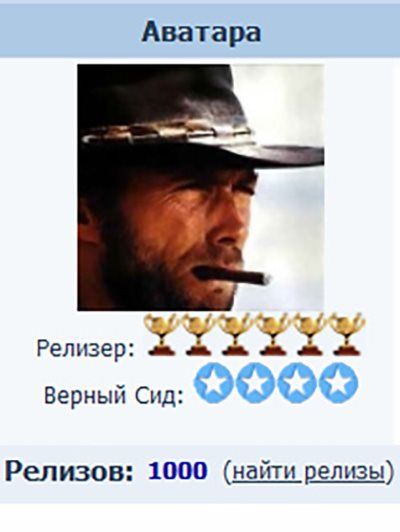Open the найти релизы link
The image size is (400, 532).
click(x=308, y=472)
